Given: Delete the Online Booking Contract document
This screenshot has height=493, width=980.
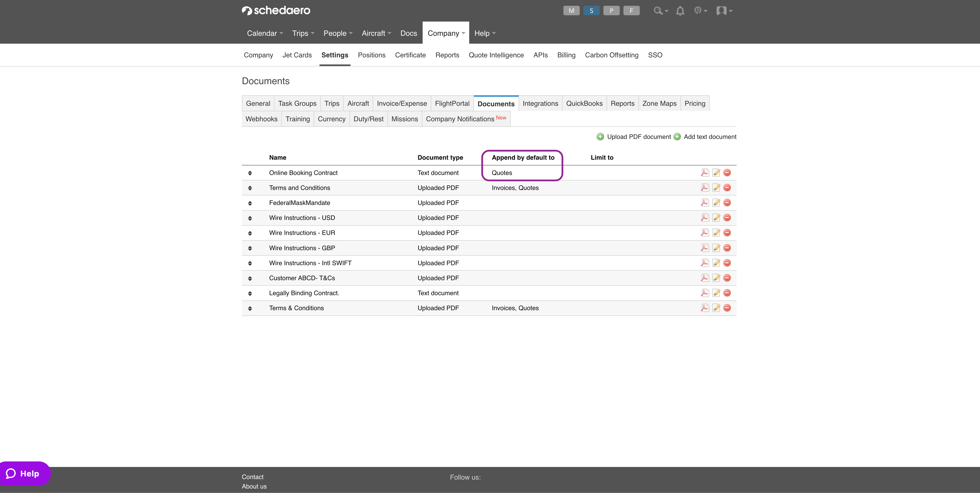Looking at the screenshot, I should coord(727,173).
